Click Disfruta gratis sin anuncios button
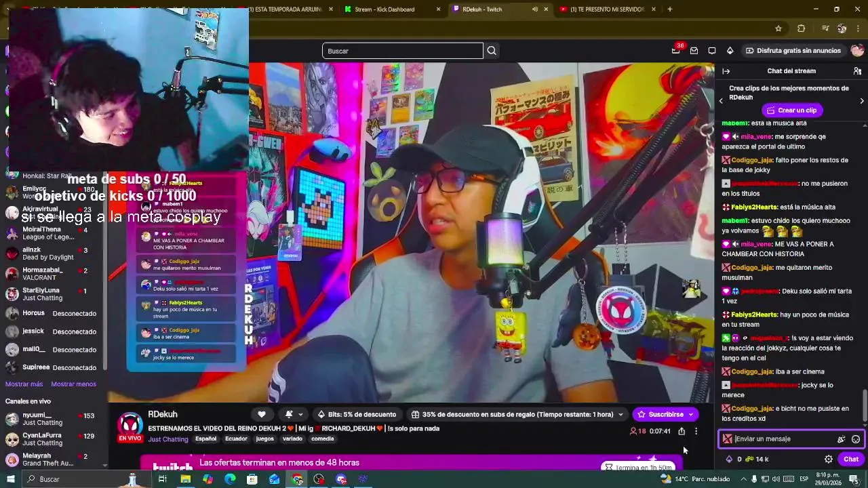Screen dimensions: 868x488 pos(793,51)
